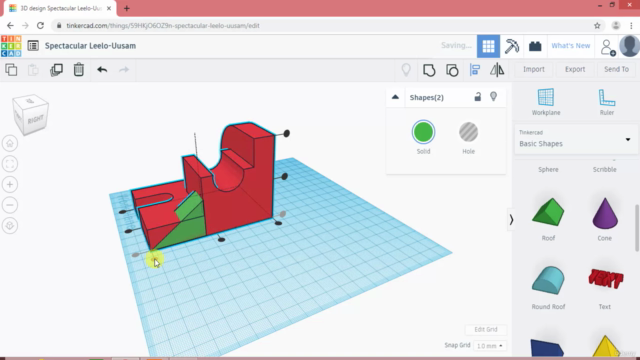Viewport: 640px width, 360px height.
Task: Open the Basic Shapes category dropdown
Action: click(575, 140)
